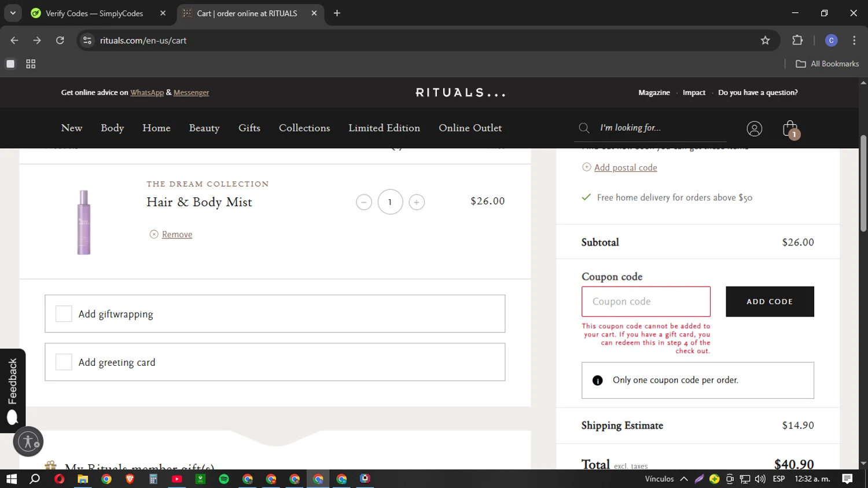
Task: Open All Bookmarks folder
Action: click(827, 64)
